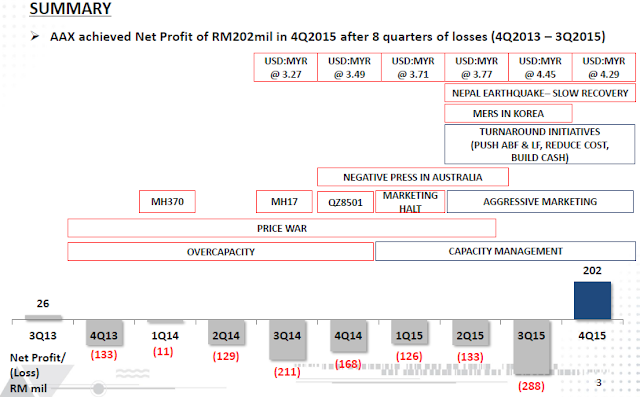
Task: Select the 3Q13 quarter label
Action: click(x=43, y=336)
